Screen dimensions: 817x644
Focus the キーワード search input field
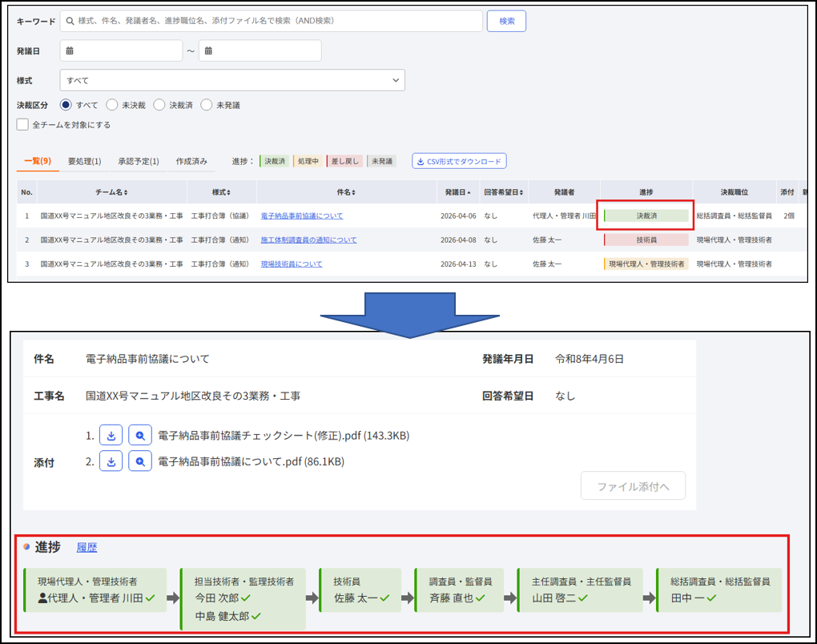click(272, 21)
